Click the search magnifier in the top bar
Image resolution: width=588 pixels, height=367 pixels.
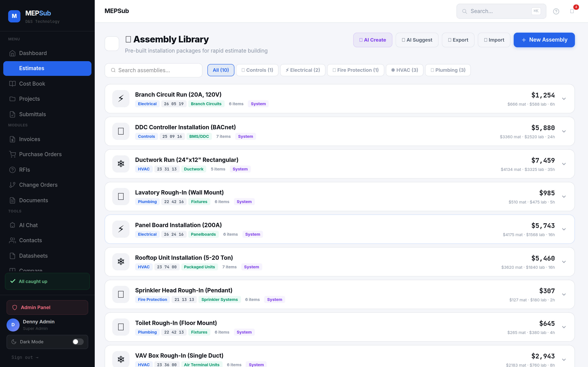[x=465, y=11]
